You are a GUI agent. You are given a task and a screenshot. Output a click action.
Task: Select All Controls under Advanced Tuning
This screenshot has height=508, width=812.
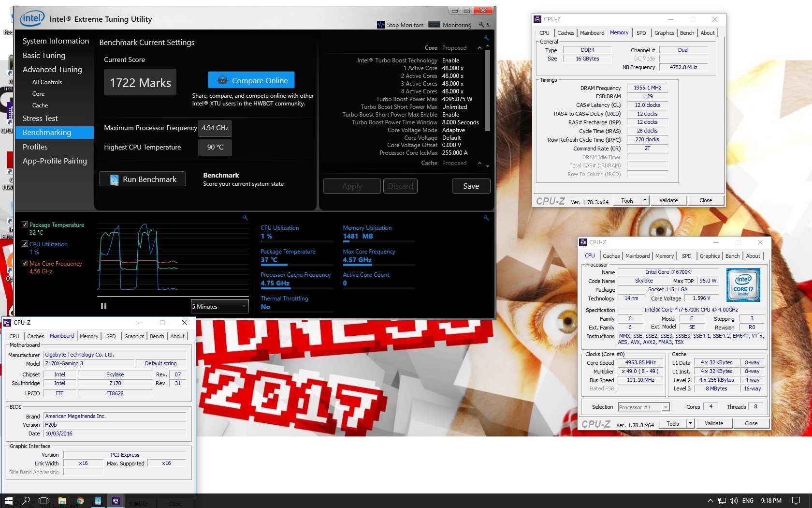pos(47,82)
